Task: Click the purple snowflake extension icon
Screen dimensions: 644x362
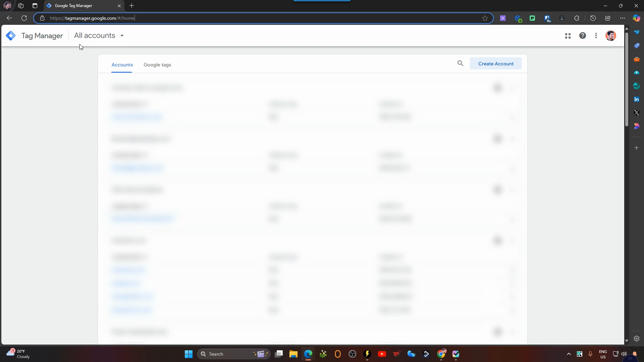Action: tap(503, 18)
